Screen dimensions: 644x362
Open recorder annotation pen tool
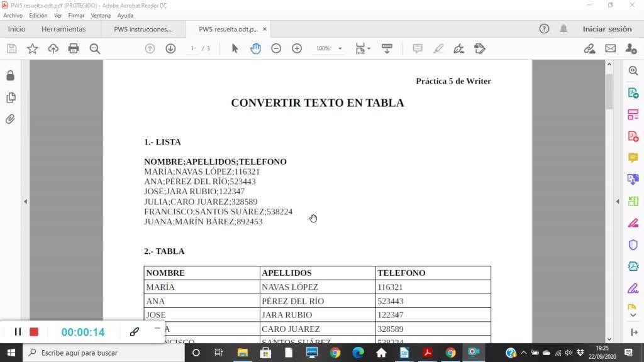pos(135,332)
